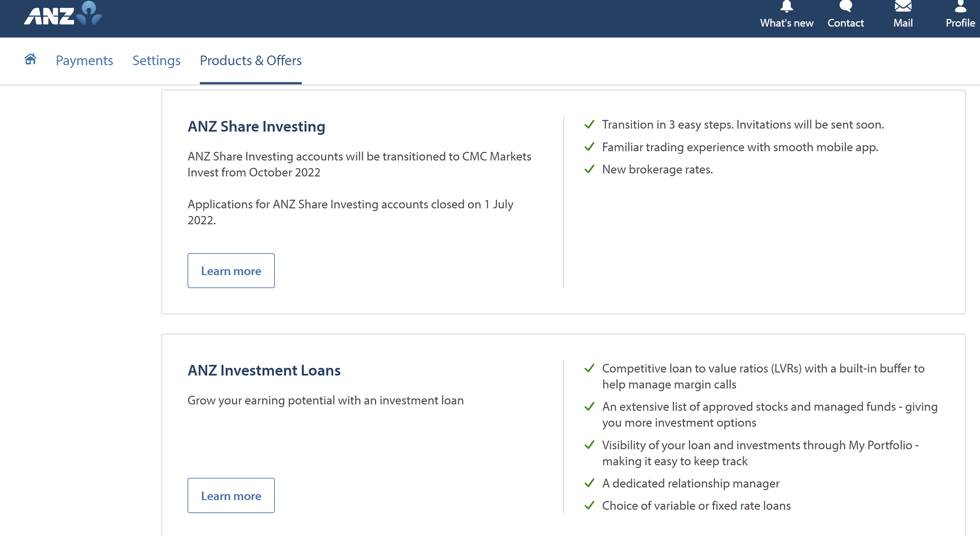Image resolution: width=980 pixels, height=536 pixels.
Task: Click checkmark beside 'Competitive loan to value ratios'
Action: (x=589, y=368)
